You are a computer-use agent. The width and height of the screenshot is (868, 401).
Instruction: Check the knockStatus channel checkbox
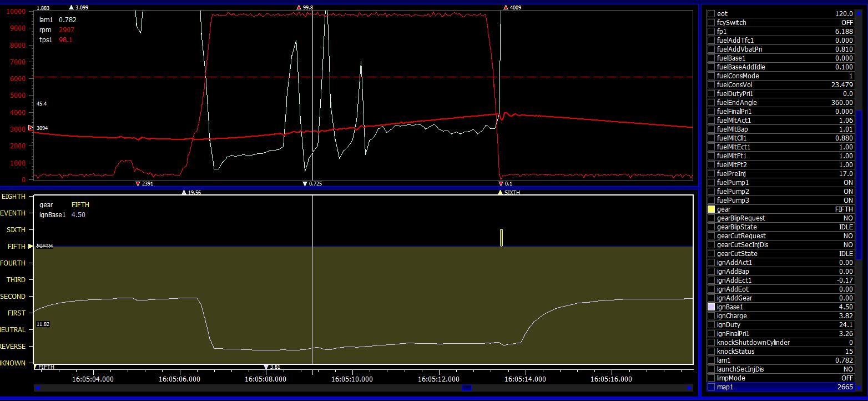tap(711, 352)
